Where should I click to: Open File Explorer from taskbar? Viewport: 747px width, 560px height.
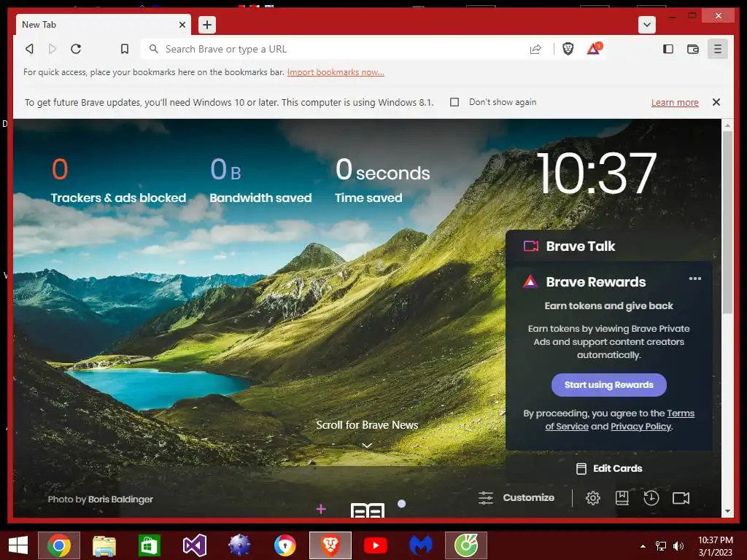coord(104,545)
